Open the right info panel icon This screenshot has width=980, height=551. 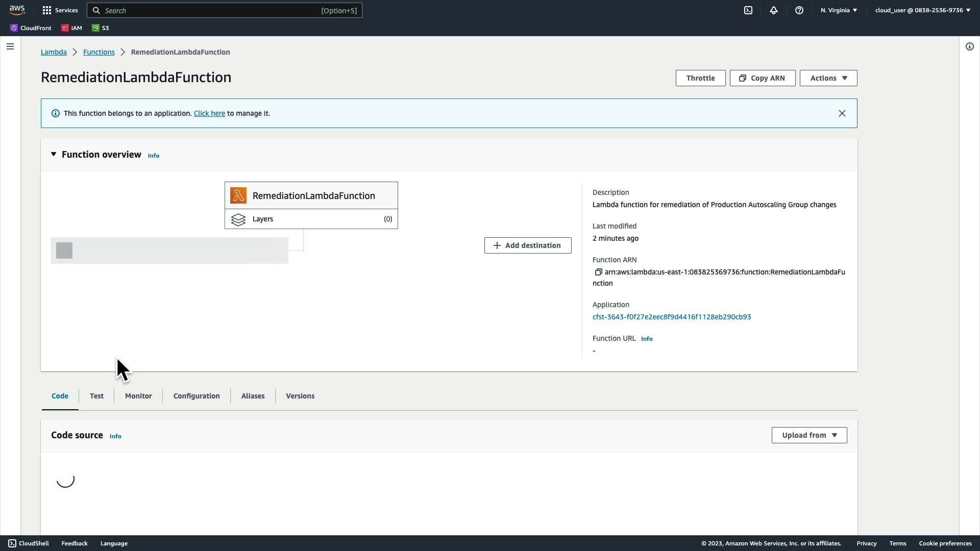969,46
